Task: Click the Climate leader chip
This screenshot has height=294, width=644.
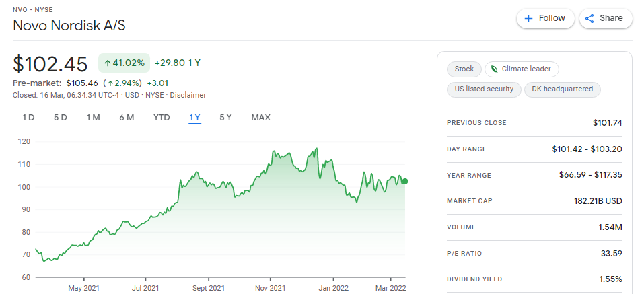Action: coord(522,69)
